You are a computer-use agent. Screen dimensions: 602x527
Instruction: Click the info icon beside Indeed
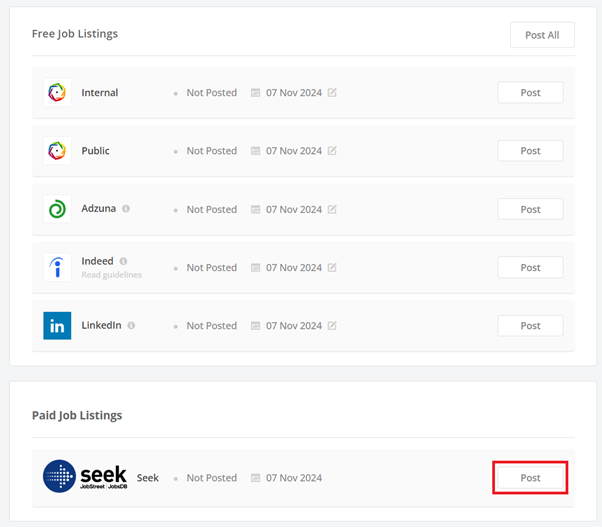[124, 261]
